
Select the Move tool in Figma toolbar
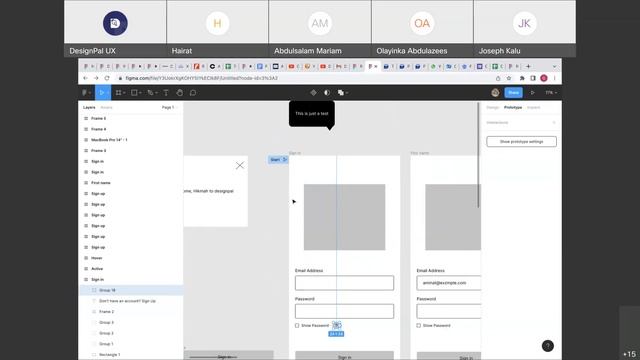click(101, 93)
